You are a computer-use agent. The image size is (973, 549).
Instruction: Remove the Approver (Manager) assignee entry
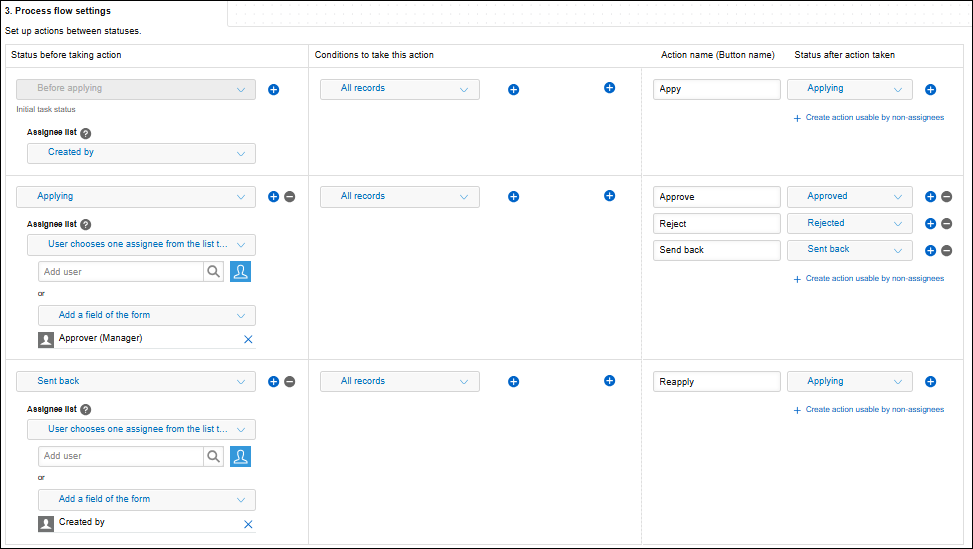point(248,340)
